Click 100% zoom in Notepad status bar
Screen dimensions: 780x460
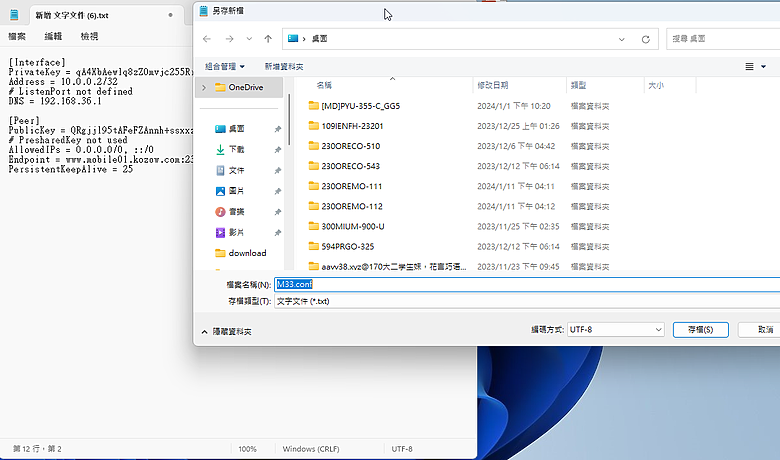coord(247,449)
